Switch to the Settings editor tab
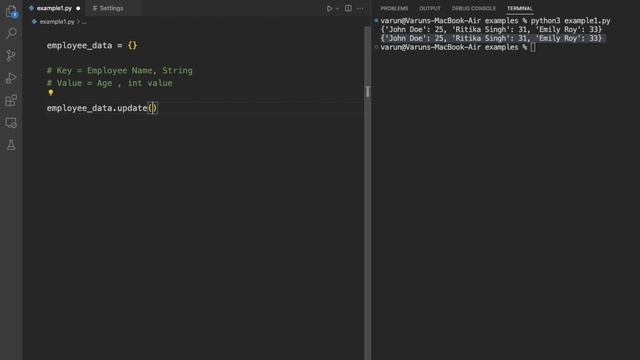The width and height of the screenshot is (640, 360). click(111, 8)
